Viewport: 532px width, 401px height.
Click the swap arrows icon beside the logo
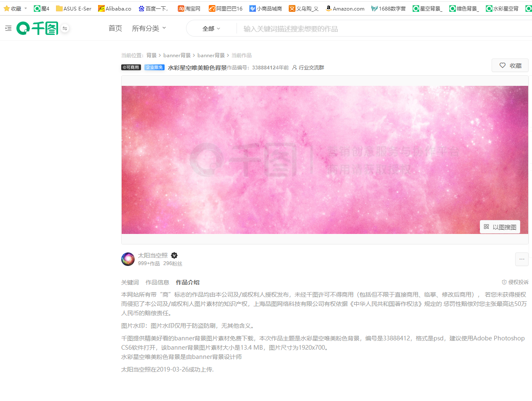(65, 29)
